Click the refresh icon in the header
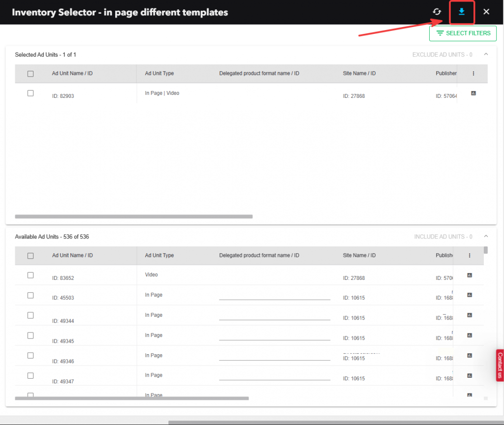The width and height of the screenshot is (504, 425). [437, 12]
